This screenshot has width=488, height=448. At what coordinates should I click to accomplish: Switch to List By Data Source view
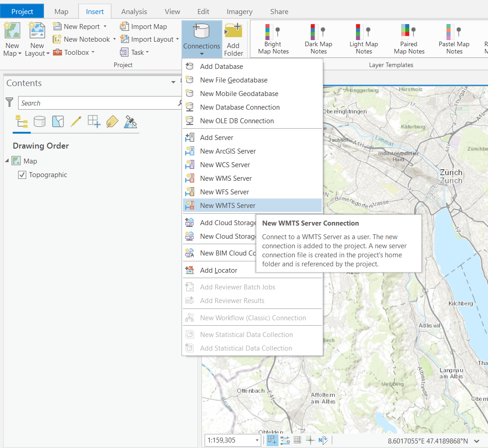click(40, 121)
